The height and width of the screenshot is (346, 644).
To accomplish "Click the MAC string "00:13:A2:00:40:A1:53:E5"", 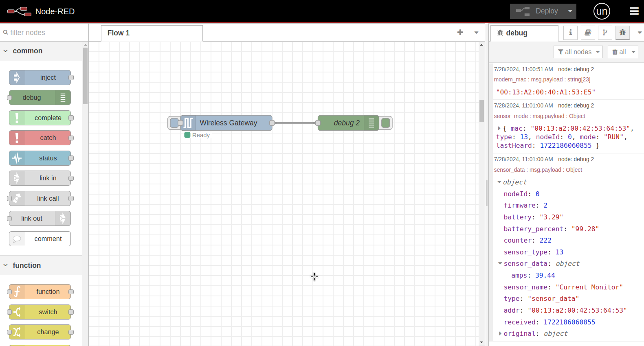I will pos(545,92).
